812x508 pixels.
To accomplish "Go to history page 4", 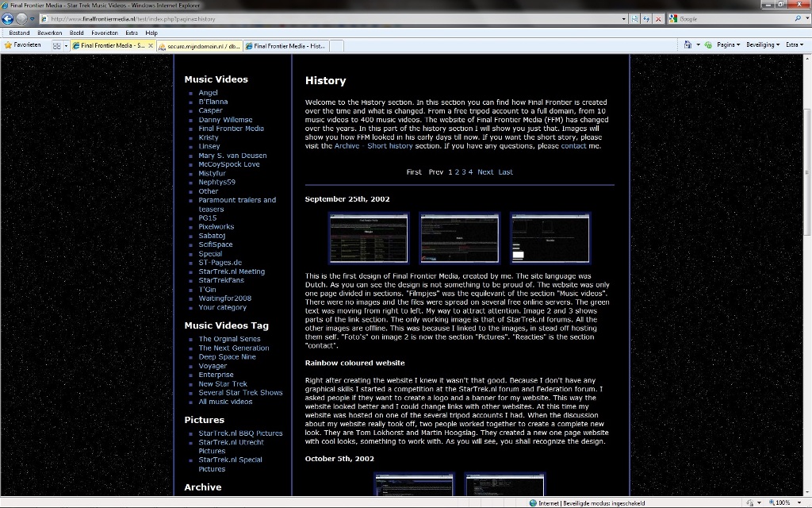I will click(470, 172).
